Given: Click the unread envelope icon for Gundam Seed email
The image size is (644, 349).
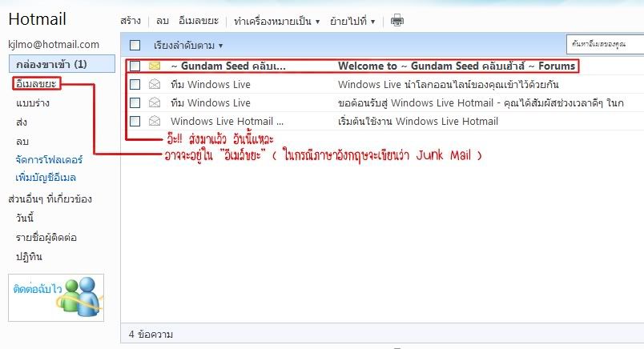Looking at the screenshot, I should (x=155, y=66).
